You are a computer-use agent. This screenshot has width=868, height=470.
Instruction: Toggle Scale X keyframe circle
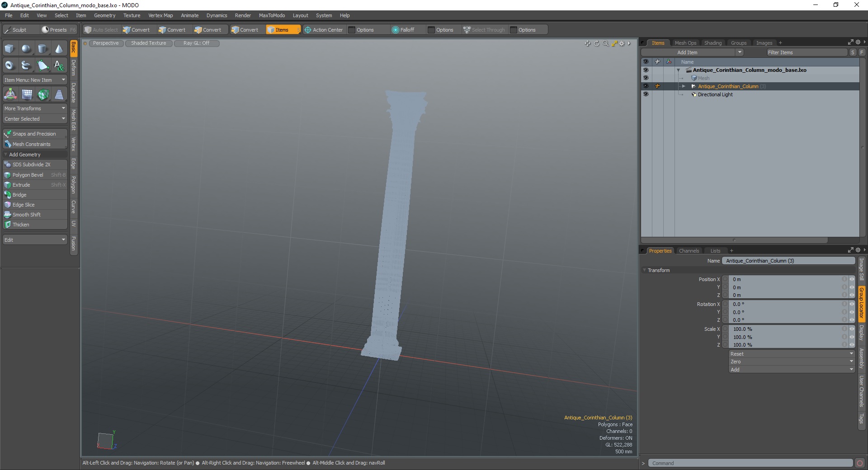click(x=725, y=329)
